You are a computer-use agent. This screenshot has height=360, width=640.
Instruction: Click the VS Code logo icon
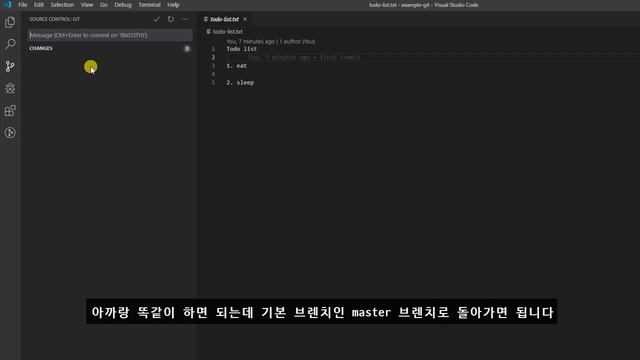click(x=7, y=4)
